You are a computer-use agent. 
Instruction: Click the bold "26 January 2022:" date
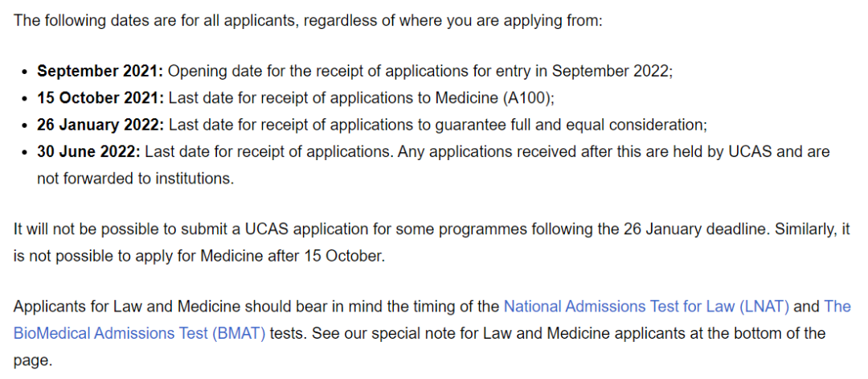click(x=100, y=126)
